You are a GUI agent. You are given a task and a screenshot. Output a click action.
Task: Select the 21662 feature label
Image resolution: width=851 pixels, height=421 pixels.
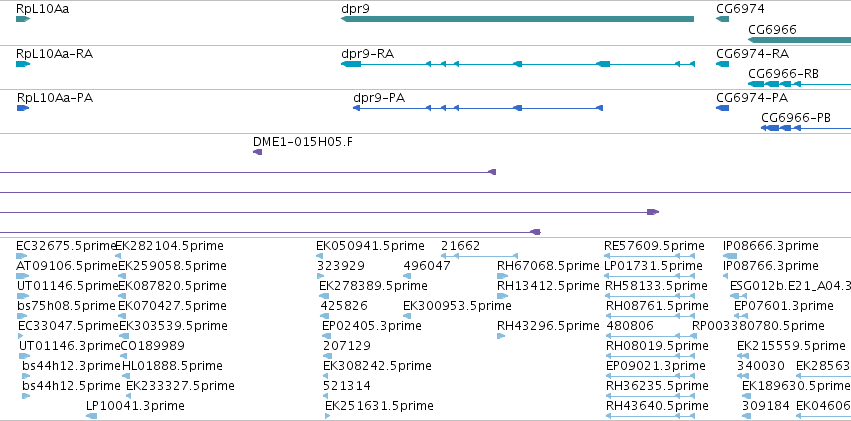pos(460,246)
